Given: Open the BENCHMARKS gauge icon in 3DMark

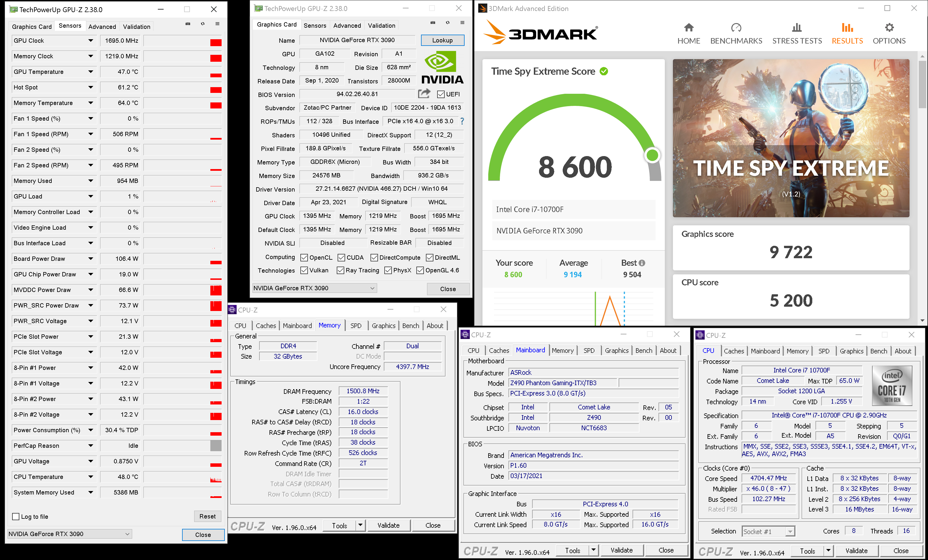Looking at the screenshot, I should [x=736, y=27].
